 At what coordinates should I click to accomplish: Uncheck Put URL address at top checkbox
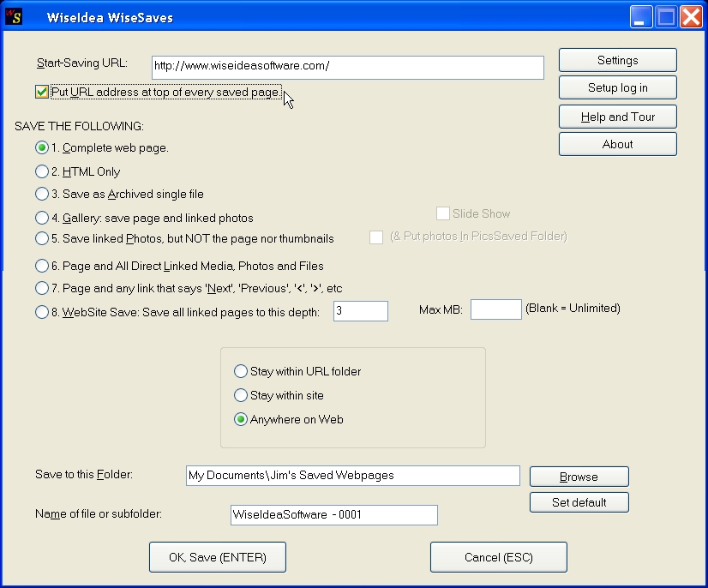tap(41, 92)
